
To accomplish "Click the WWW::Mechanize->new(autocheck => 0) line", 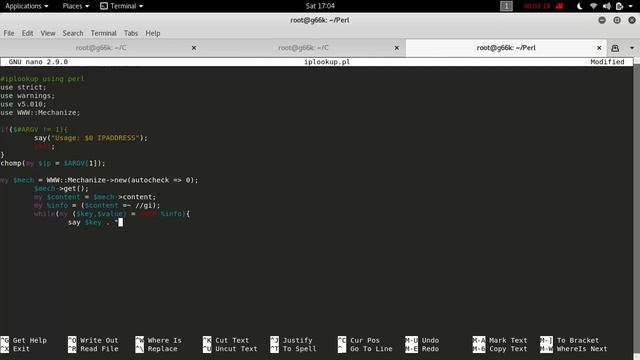I will [x=99, y=180].
